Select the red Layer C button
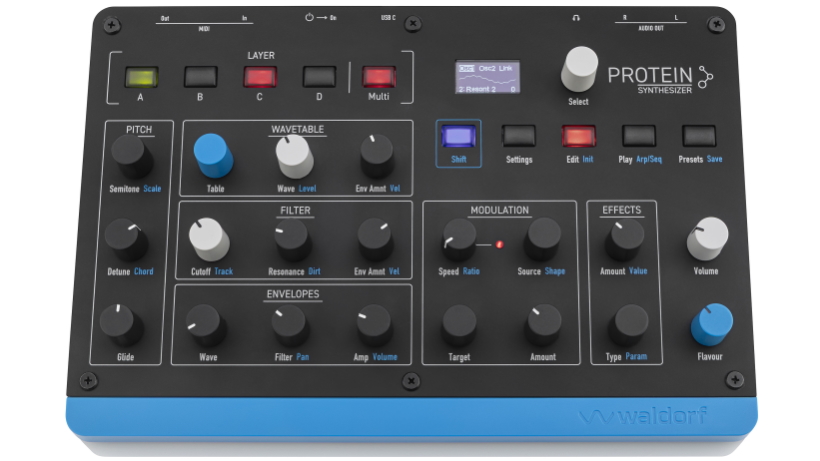This screenshot has height=461, width=820. click(260, 77)
